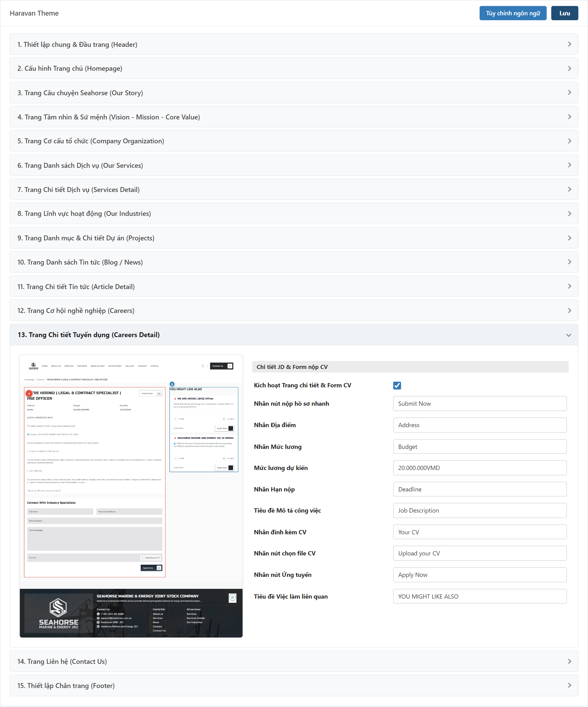Image resolution: width=588 pixels, height=707 pixels.
Task: Click the Careers Detail page preview thumbnail
Action: pos(131,496)
